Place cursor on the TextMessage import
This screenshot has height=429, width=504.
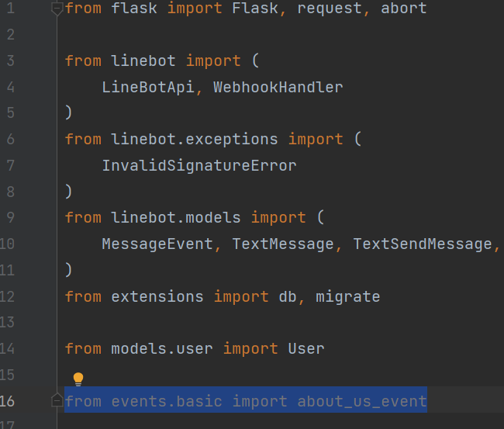click(282, 244)
